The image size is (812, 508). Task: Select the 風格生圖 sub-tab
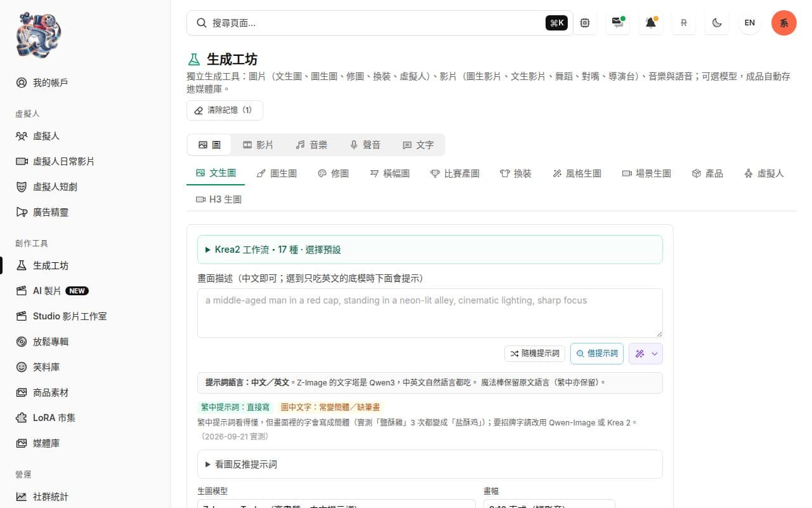577,173
